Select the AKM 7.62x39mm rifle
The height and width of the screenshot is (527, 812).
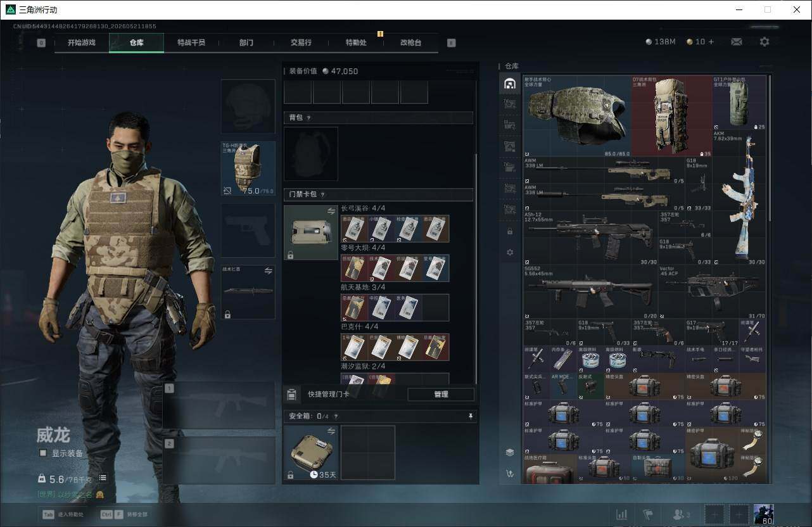click(x=739, y=198)
